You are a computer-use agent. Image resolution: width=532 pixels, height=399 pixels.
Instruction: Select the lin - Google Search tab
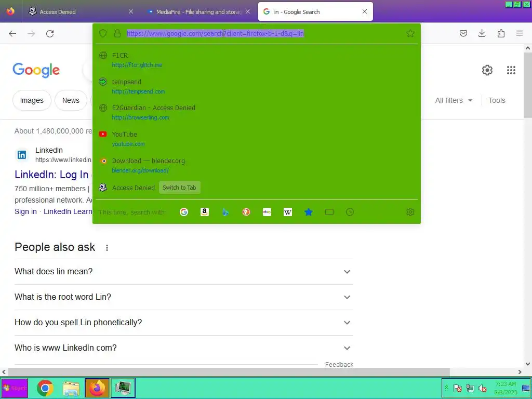[315, 12]
